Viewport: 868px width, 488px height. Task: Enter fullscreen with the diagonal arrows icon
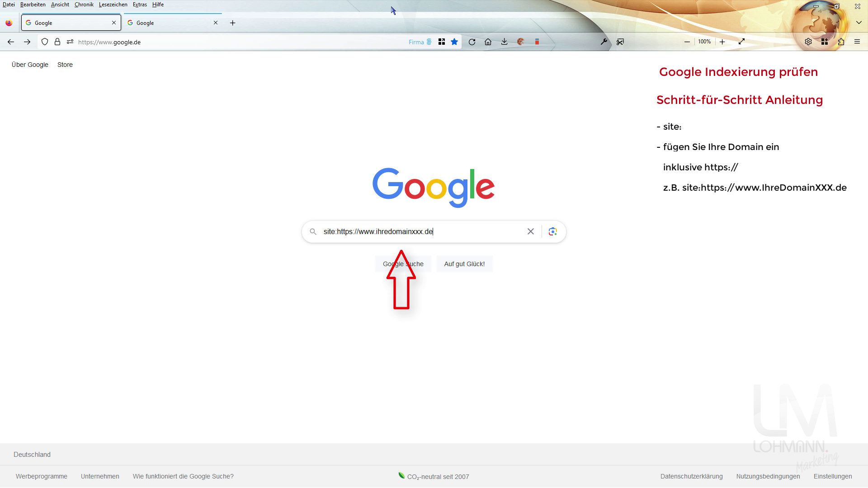click(x=741, y=42)
